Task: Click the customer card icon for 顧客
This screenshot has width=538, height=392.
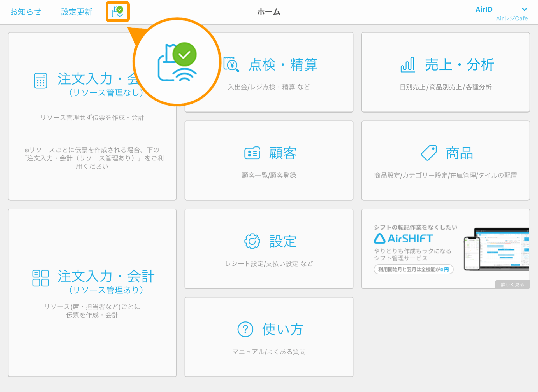Action: point(252,153)
